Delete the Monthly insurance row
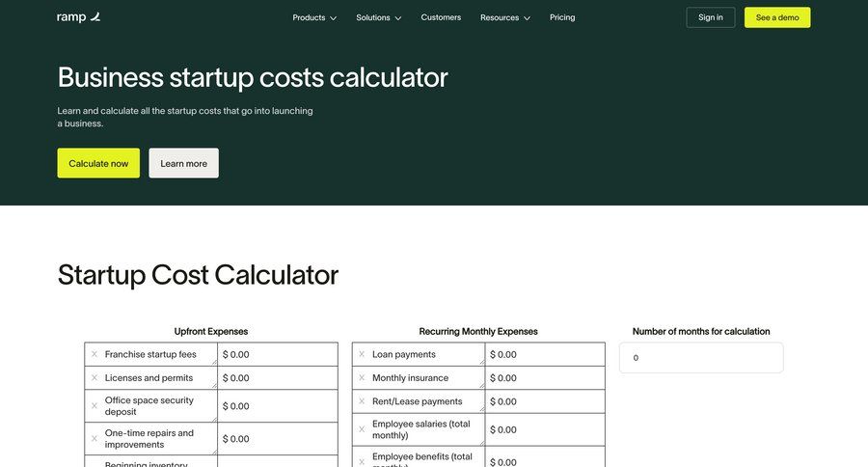This screenshot has width=868, height=467. pyautogui.click(x=362, y=378)
